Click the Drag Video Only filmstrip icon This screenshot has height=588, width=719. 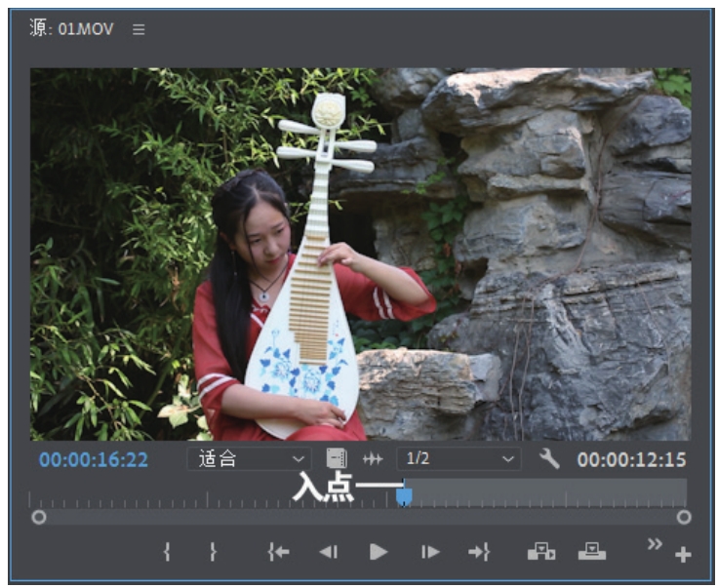337,458
